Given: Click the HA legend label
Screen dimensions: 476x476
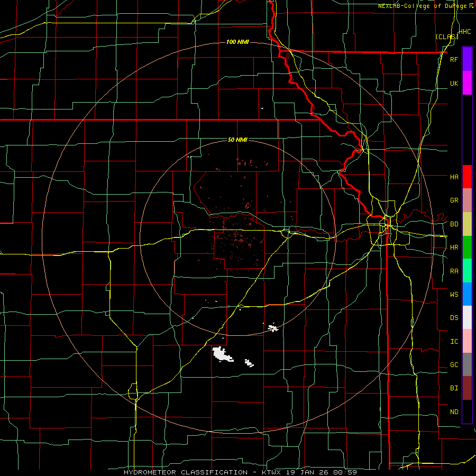Looking at the screenshot, I should click(454, 177).
